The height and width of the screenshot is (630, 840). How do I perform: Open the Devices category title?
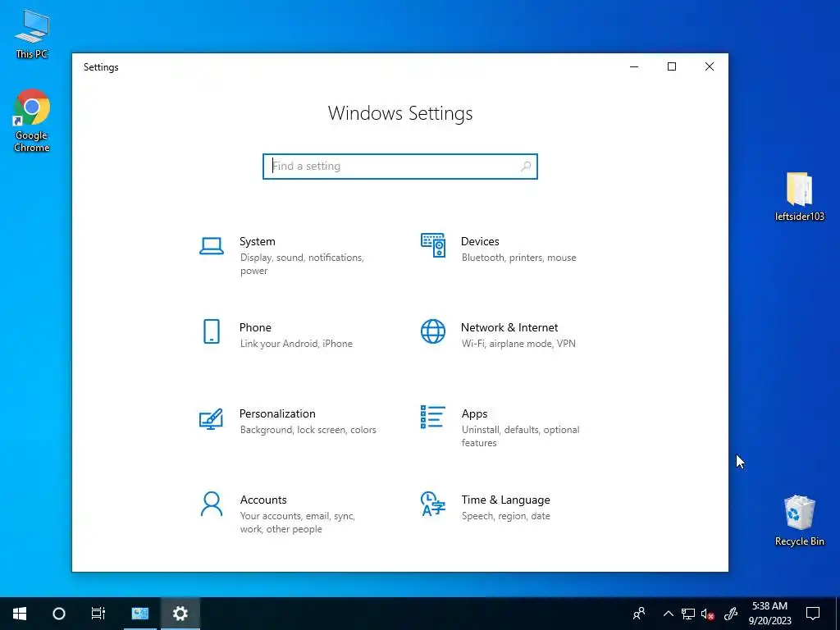click(480, 241)
